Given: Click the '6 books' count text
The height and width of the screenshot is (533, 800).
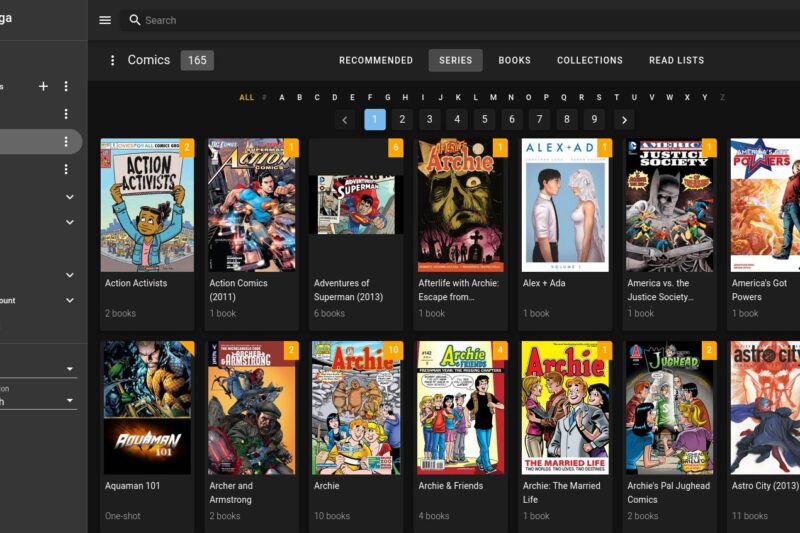Looking at the screenshot, I should 329,313.
